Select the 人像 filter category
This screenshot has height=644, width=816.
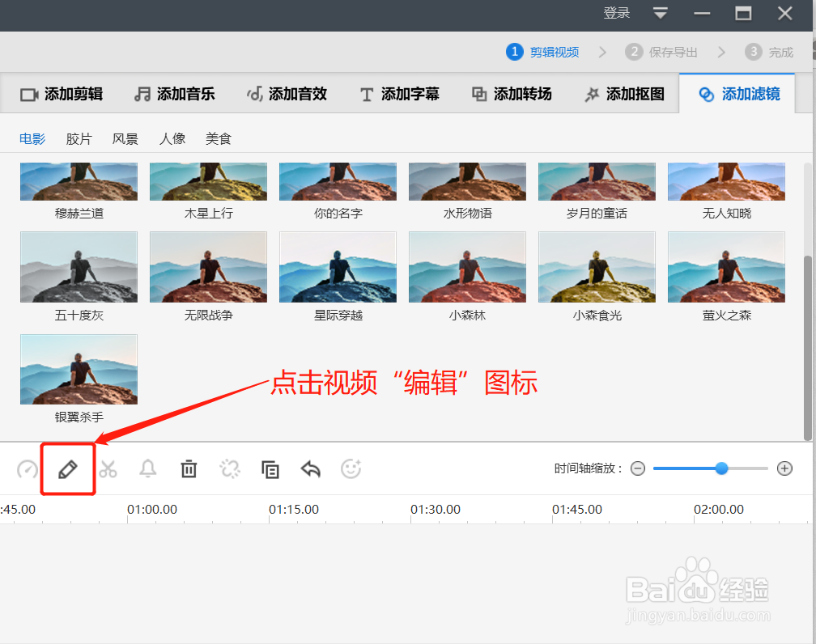coord(172,138)
